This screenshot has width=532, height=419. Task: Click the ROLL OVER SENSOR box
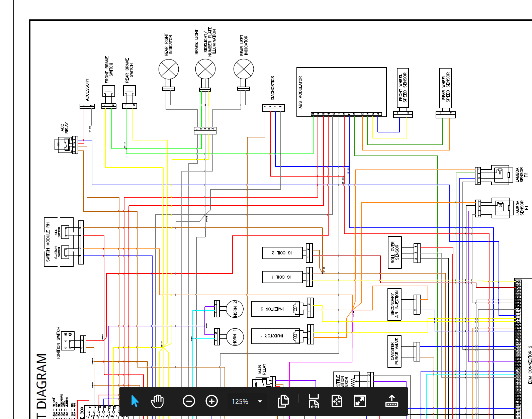[394, 252]
